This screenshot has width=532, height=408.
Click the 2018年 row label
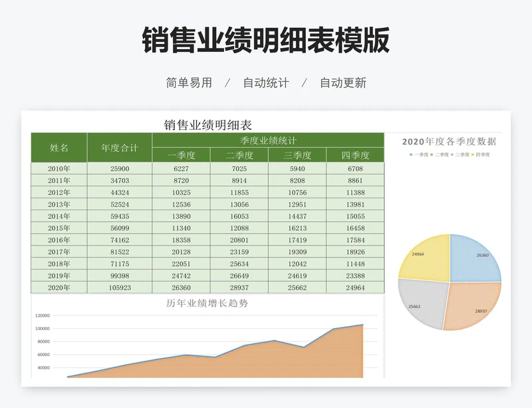pyautogui.click(x=59, y=264)
